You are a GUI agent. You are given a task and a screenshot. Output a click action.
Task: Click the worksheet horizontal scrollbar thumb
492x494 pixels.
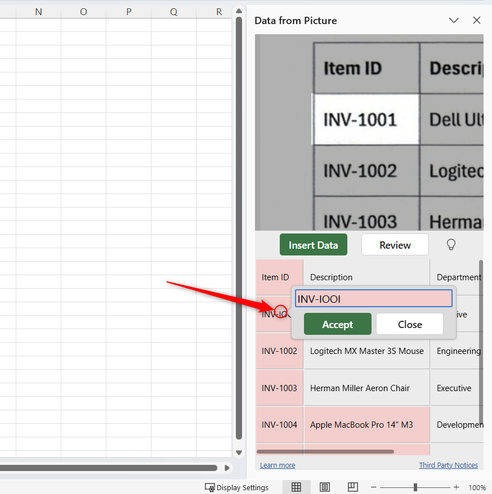coord(108,468)
